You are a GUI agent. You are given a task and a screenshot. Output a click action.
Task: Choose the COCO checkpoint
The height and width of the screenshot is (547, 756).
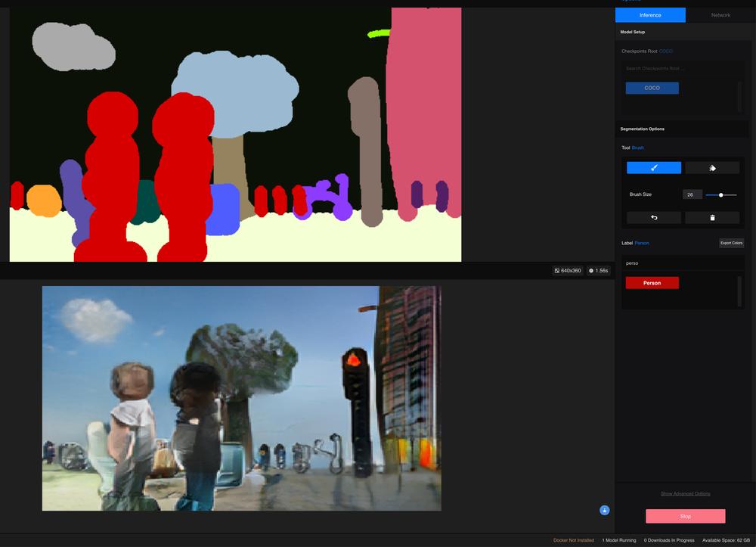(x=652, y=88)
